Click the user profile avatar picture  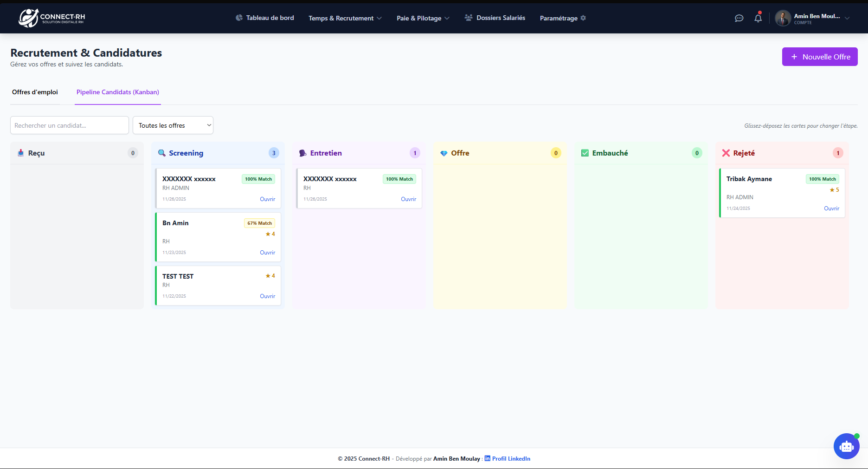click(783, 18)
